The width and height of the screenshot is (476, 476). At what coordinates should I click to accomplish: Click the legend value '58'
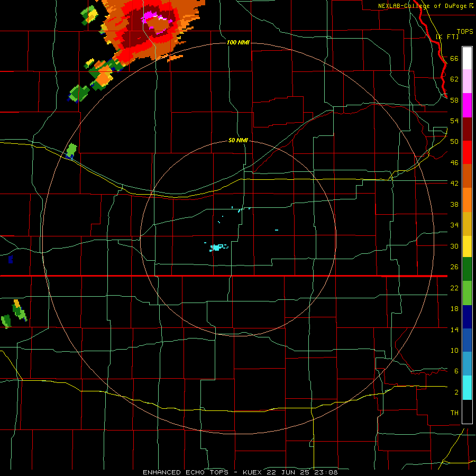click(454, 100)
